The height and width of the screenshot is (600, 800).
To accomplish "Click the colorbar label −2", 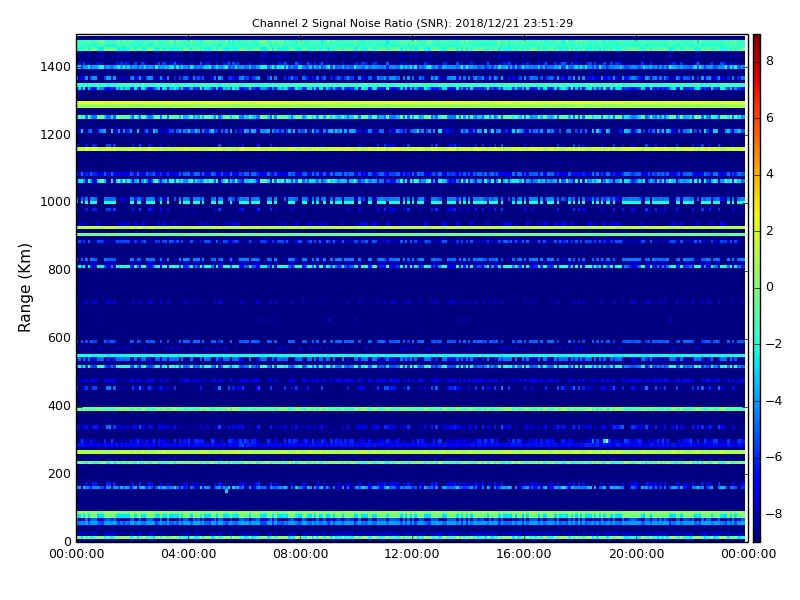I will click(774, 344).
